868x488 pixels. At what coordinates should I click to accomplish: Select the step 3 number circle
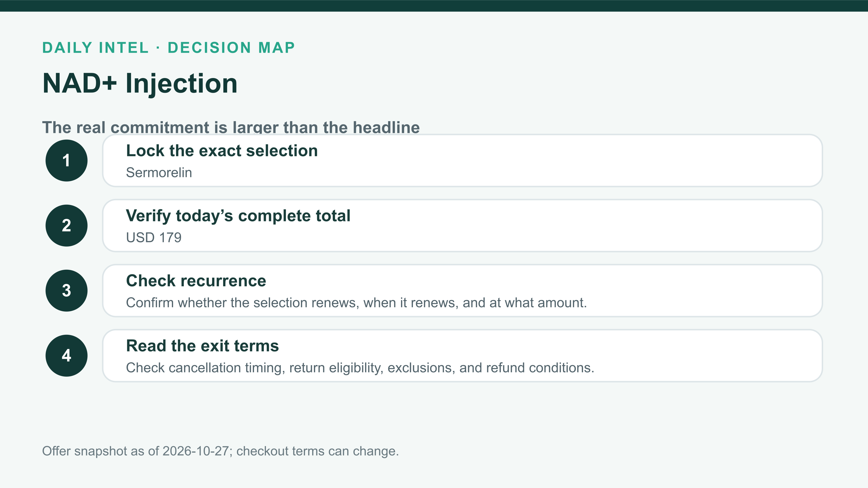tap(66, 290)
